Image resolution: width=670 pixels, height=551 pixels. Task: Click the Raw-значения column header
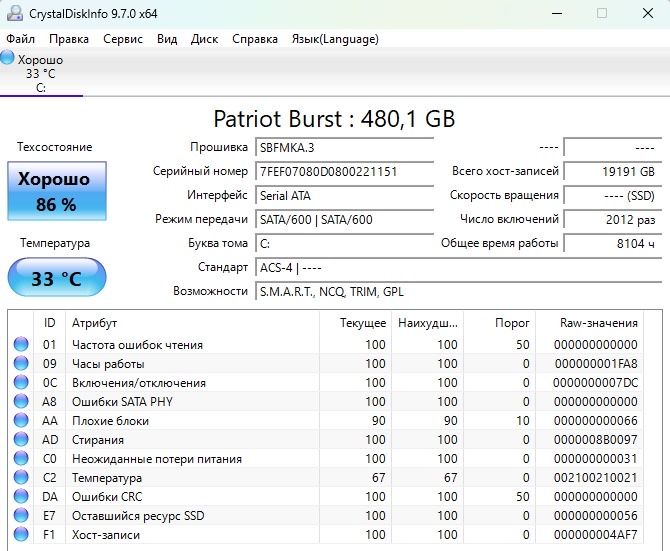pos(598,323)
